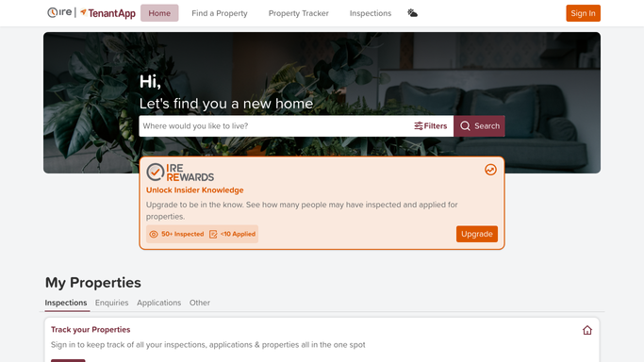
Task: Select the Other tab under My Properties
Action: click(x=200, y=303)
